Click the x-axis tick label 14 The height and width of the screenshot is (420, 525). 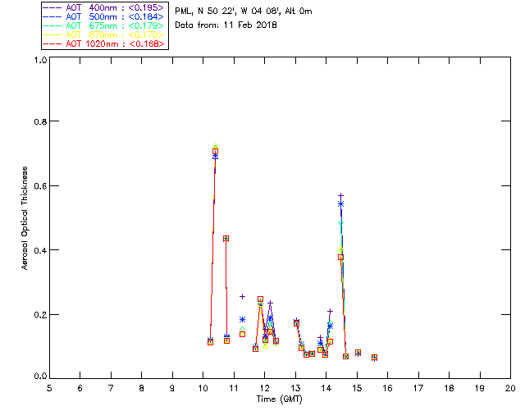tap(326, 388)
